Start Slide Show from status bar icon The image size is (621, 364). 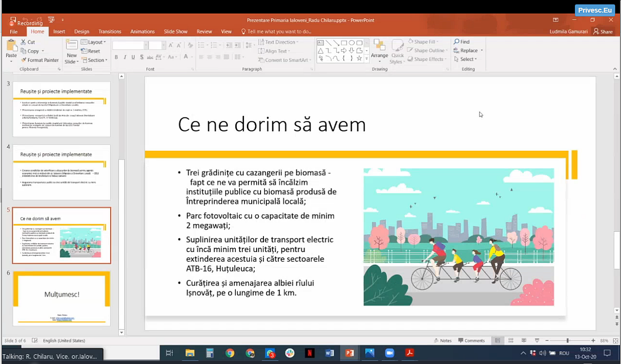click(x=537, y=341)
